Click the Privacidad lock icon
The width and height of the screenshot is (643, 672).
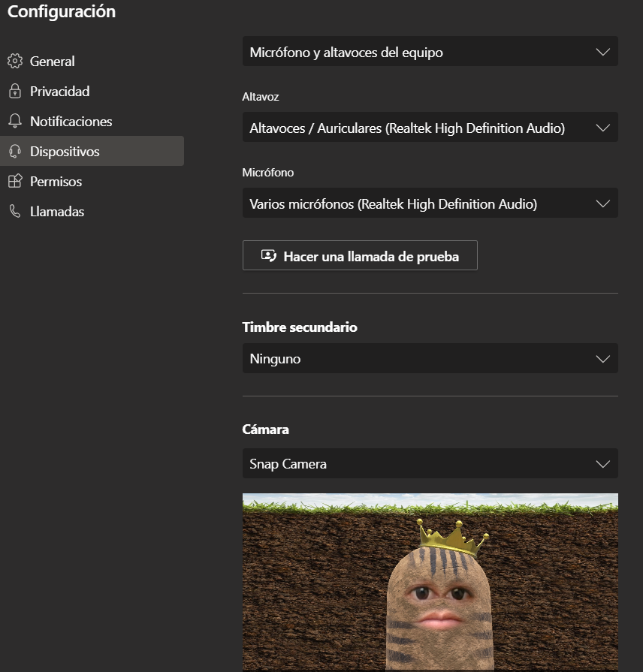[x=15, y=91]
